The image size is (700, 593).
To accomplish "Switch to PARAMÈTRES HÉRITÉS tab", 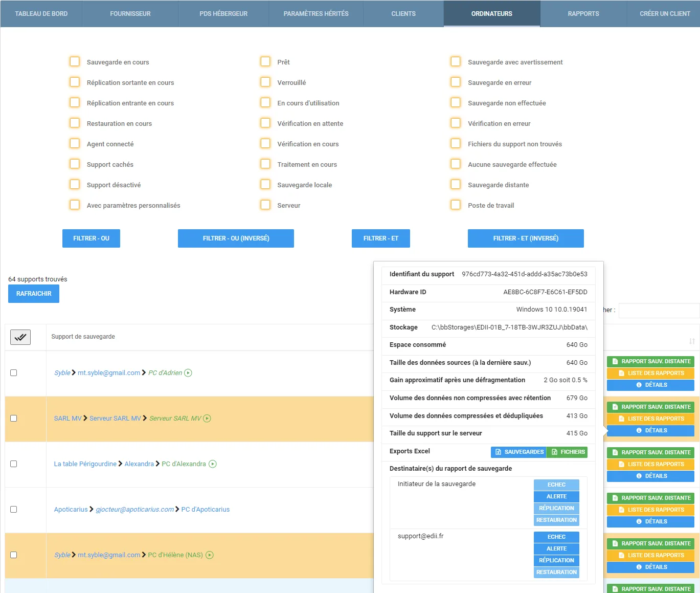I will pos(316,14).
